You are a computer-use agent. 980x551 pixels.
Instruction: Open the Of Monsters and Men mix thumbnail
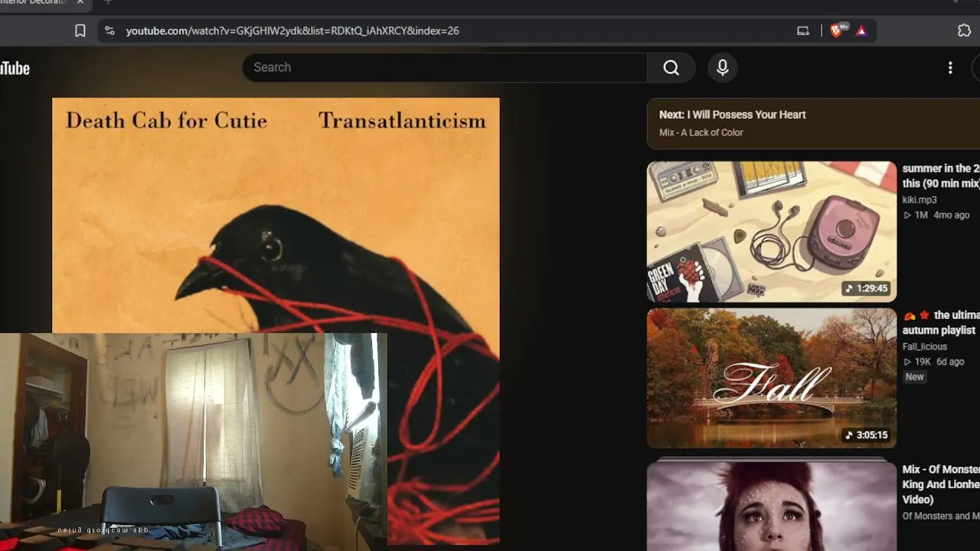772,504
